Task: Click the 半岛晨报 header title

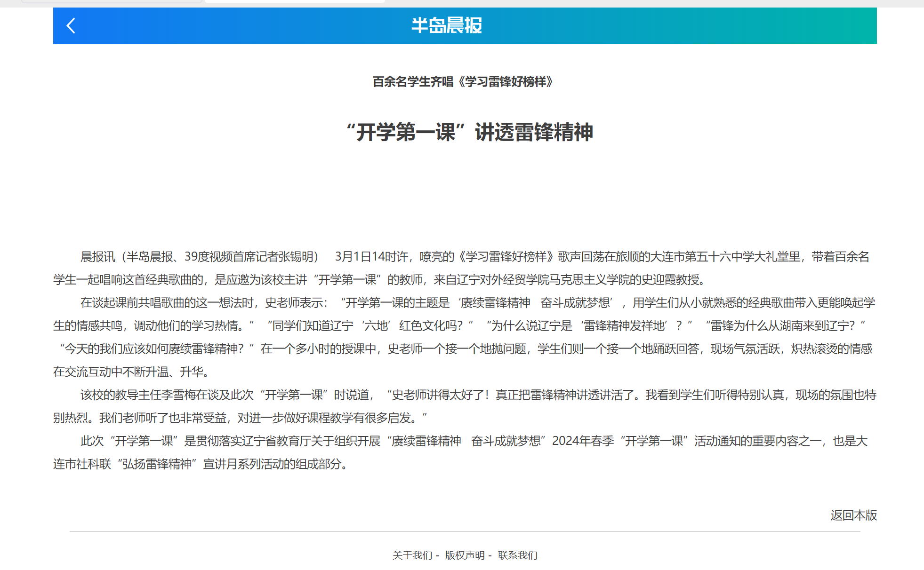Action: click(x=447, y=25)
